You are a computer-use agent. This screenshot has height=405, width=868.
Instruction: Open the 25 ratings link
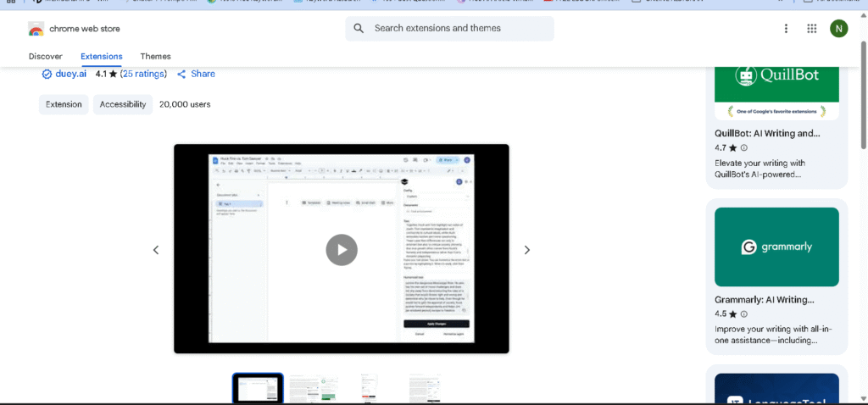tap(143, 75)
